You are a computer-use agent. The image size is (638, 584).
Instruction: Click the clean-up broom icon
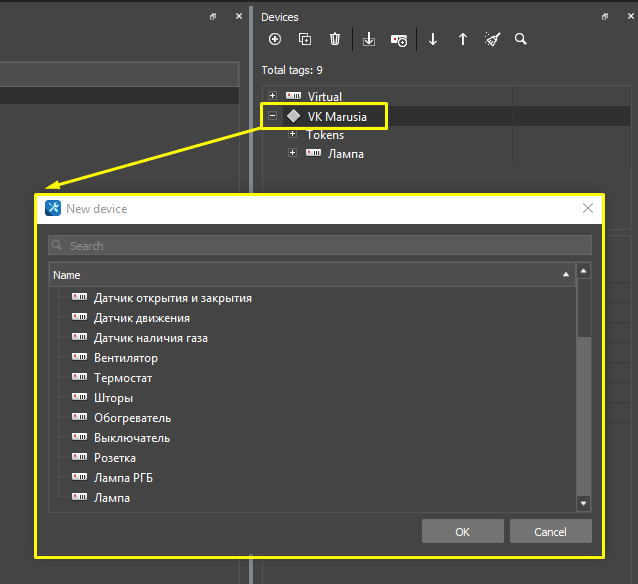492,39
